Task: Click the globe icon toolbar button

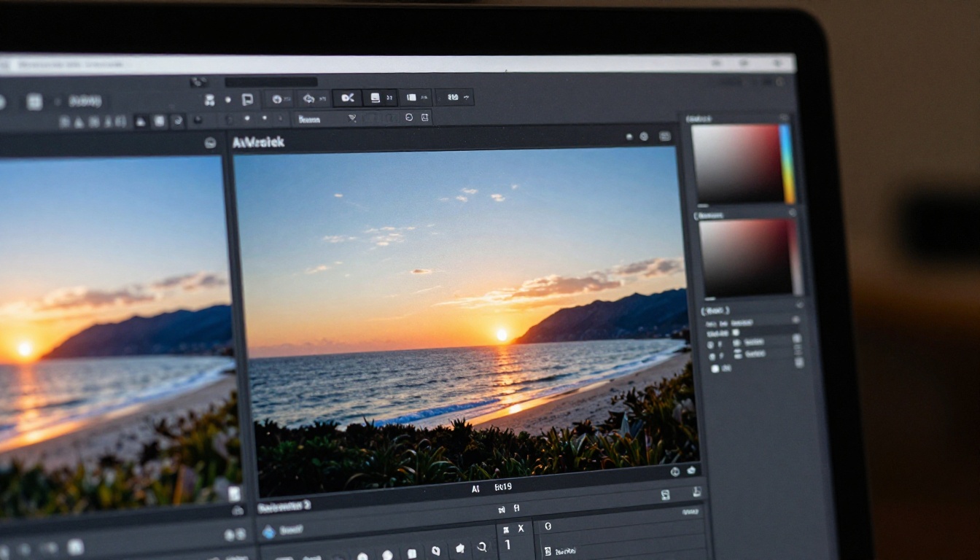Action: (278, 98)
